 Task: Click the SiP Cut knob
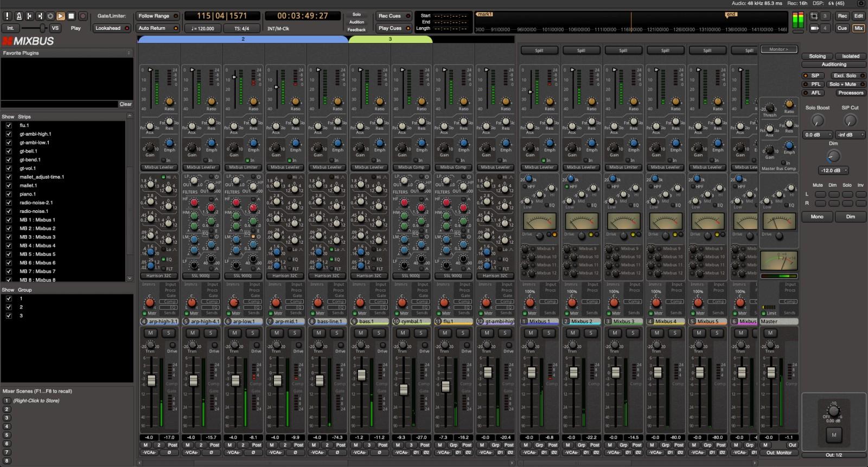click(850, 121)
